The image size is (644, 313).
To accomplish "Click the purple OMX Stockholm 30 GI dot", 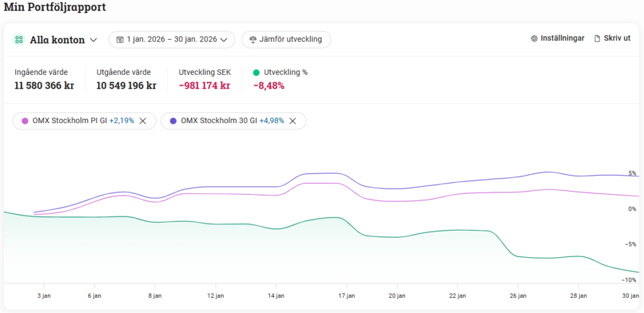I will [173, 121].
